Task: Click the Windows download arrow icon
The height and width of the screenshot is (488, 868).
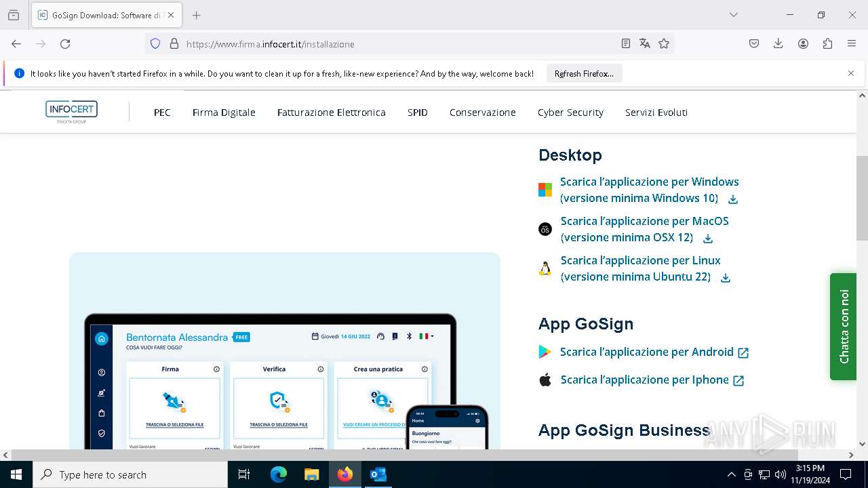Action: [x=733, y=199]
